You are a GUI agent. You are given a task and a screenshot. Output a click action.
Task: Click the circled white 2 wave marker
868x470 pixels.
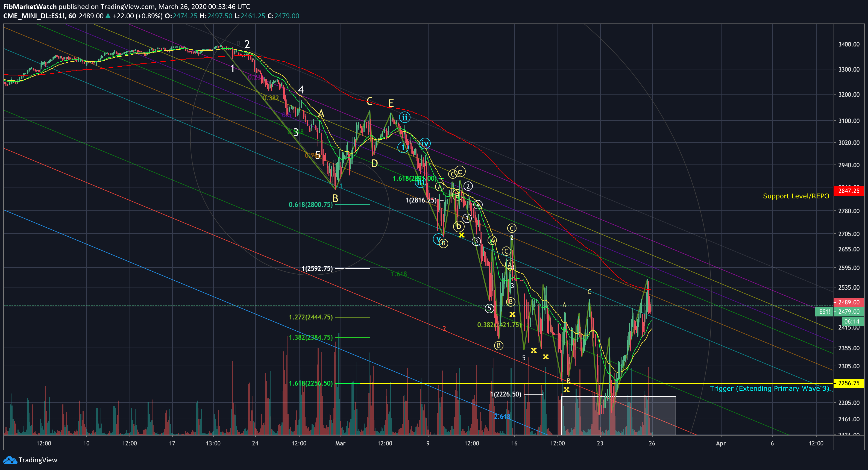468,186
